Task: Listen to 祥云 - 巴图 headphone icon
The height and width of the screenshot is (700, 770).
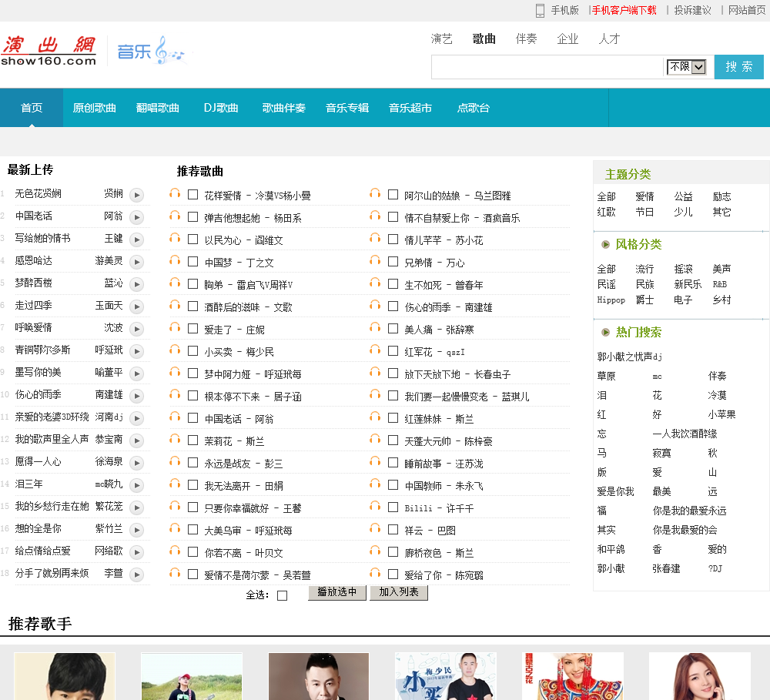Action: [375, 528]
